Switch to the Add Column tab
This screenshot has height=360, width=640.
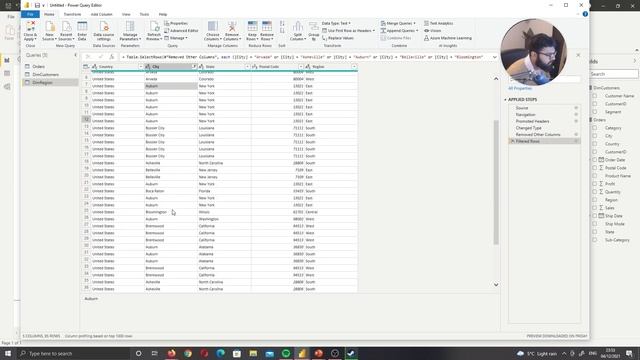(x=101, y=14)
